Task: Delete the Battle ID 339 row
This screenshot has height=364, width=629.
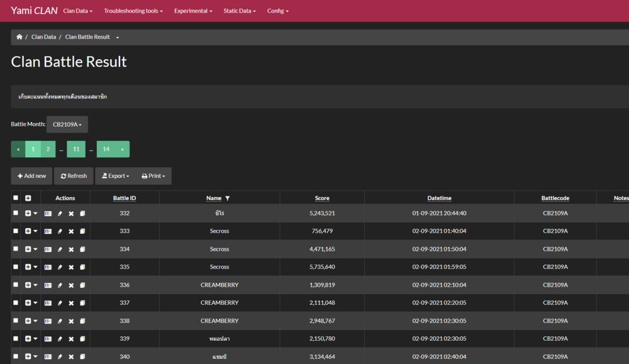Action: 71,339
